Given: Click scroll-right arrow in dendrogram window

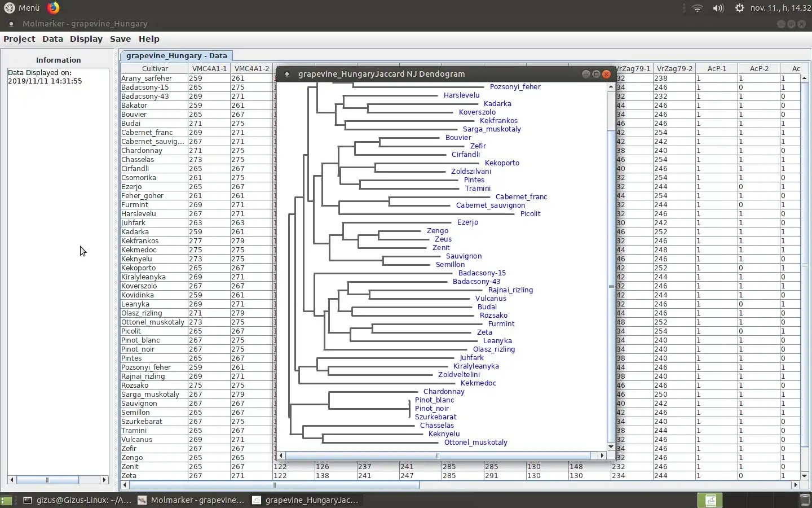Looking at the screenshot, I should (602, 456).
